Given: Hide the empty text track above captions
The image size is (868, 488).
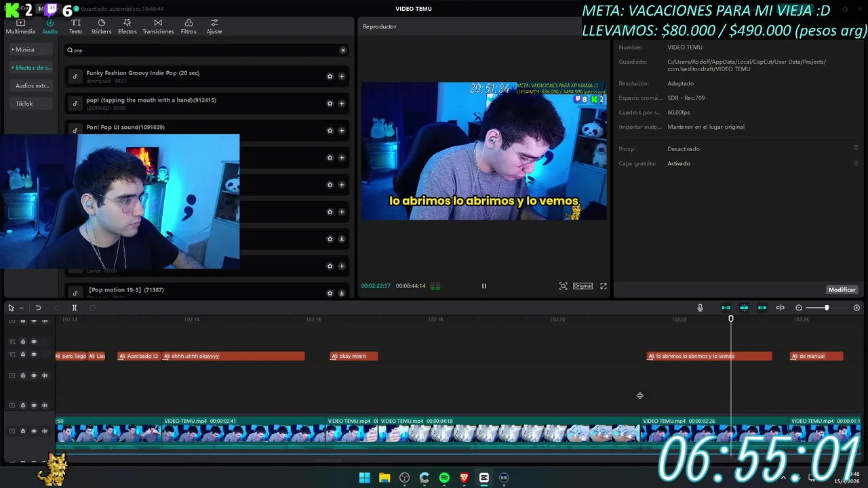Looking at the screenshot, I should coord(33,342).
